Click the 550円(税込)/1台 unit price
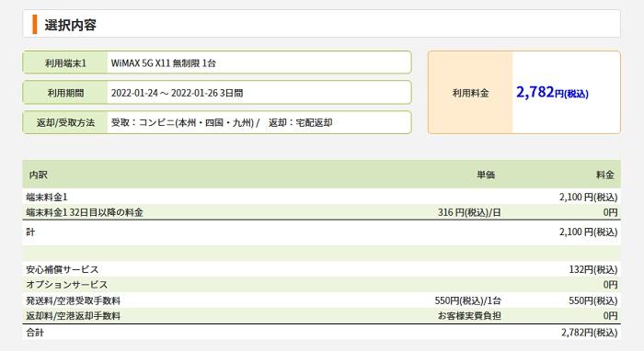Image resolution: width=644 pixels, height=351 pixels. point(467,300)
